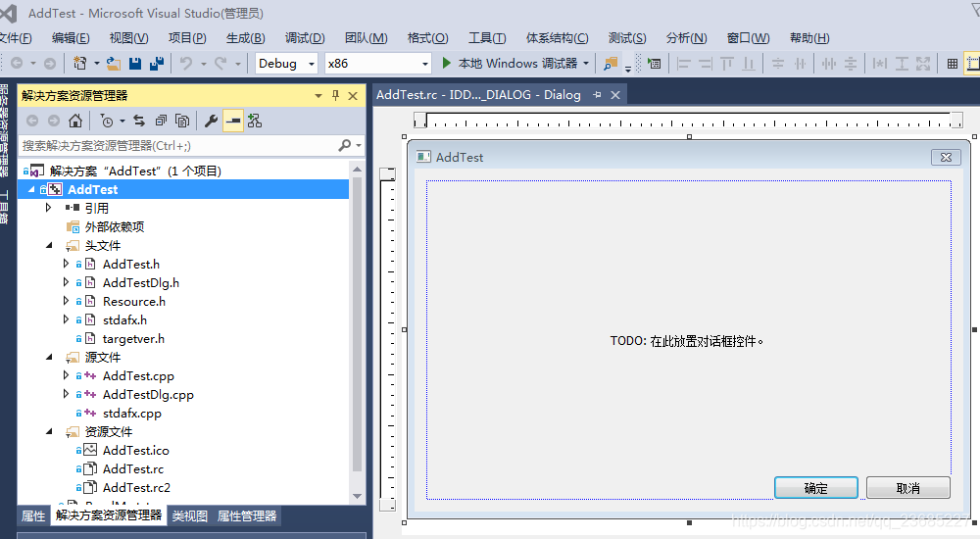This screenshot has height=539, width=980.
Task: Collapse the 资源文件 folder
Action: pyautogui.click(x=49, y=431)
